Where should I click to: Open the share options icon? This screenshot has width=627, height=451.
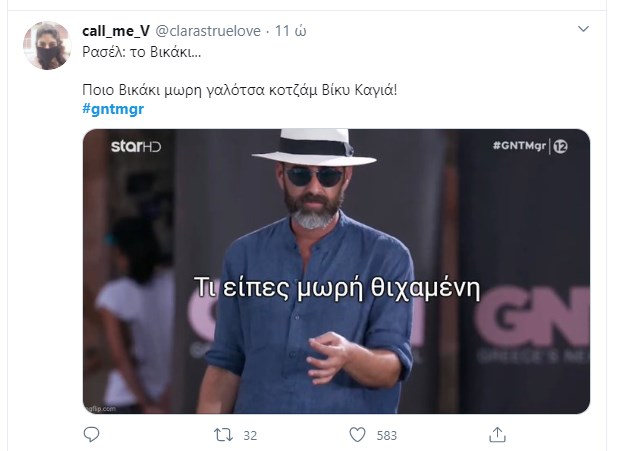[497, 435]
